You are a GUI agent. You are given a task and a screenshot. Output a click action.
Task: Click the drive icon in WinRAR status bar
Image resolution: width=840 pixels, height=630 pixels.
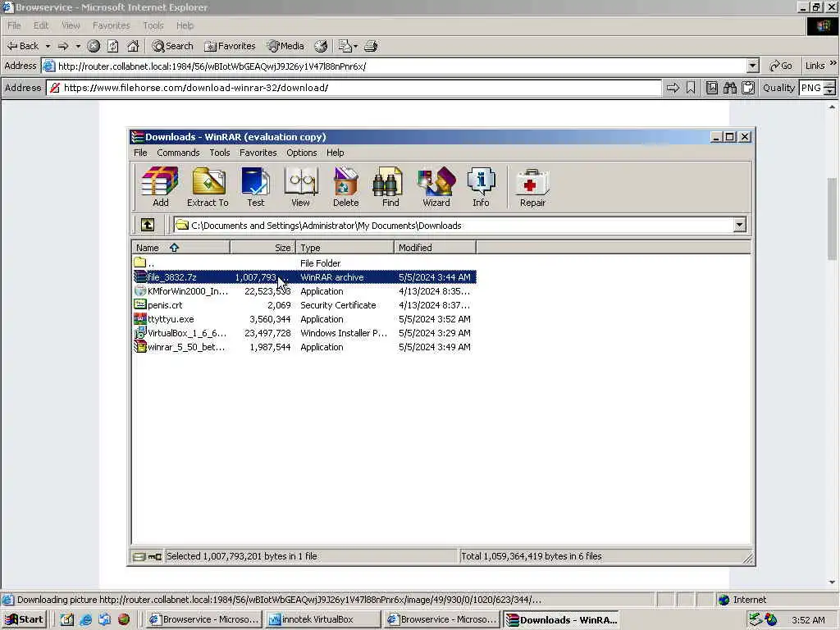[x=139, y=557]
